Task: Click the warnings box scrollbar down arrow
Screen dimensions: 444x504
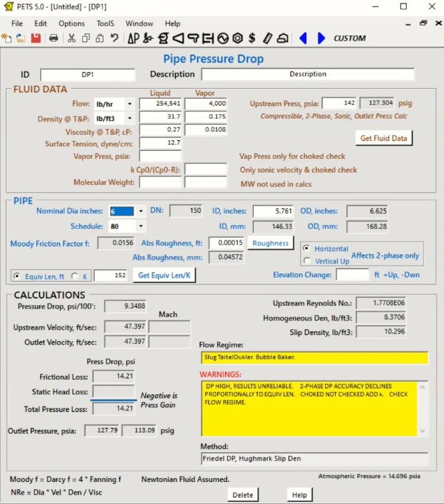Action: (422, 433)
